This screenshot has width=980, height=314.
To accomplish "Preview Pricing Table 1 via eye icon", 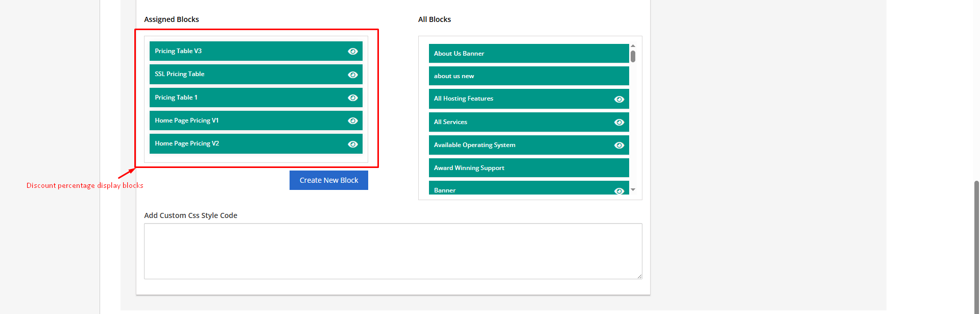I will tap(352, 98).
